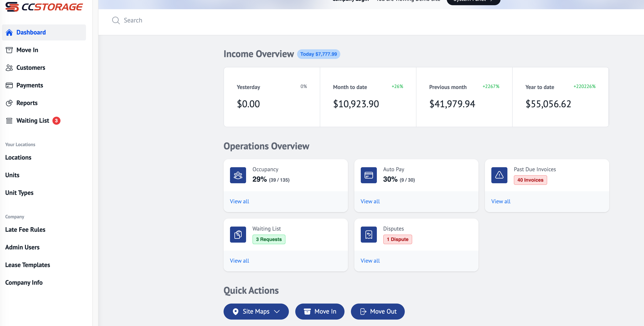Click the Move In box icon in sidebar

coord(9,50)
